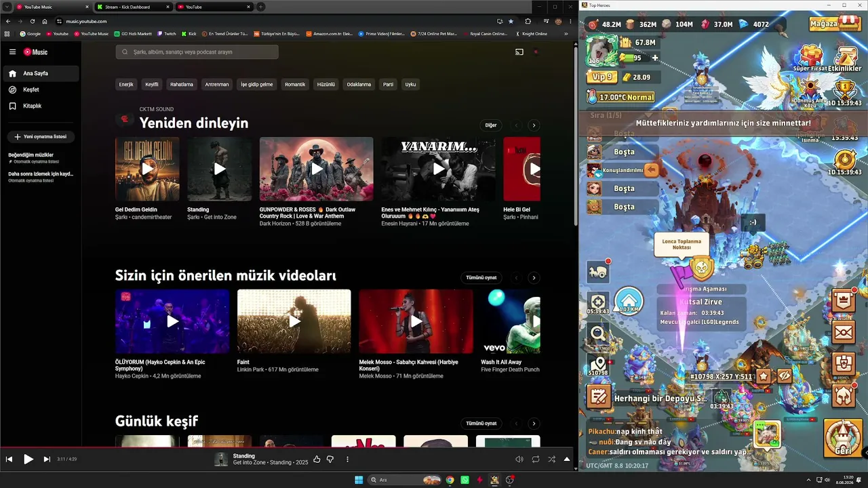Expand the player page with the arrow
Image resolution: width=868 pixels, height=488 pixels.
[x=567, y=460]
